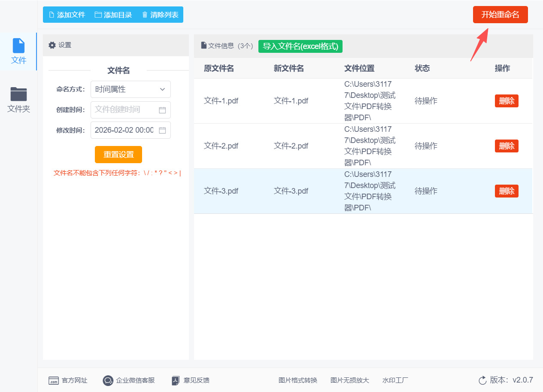543x392 pixels.
Task: Delete the 文件-1.pdf row
Action: [507, 101]
